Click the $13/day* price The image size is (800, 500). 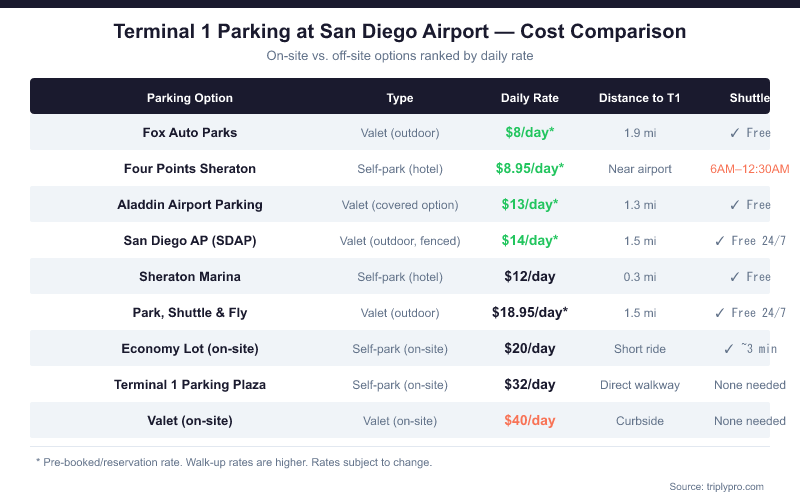point(530,204)
